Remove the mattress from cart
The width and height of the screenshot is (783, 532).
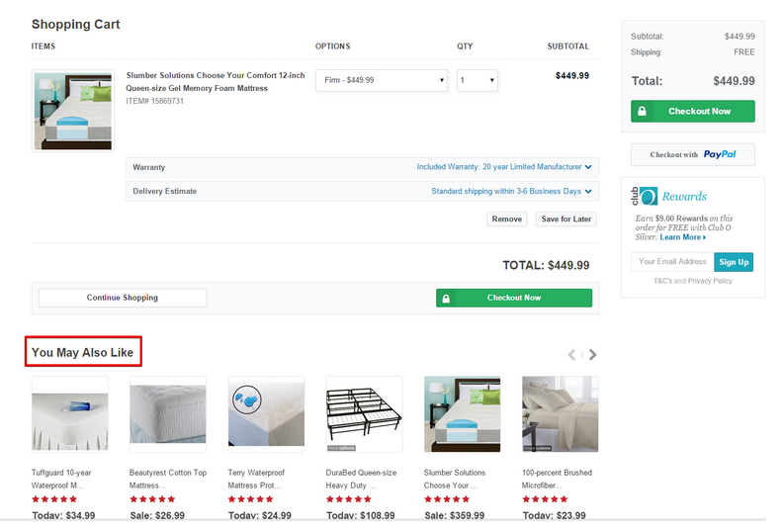click(x=506, y=219)
